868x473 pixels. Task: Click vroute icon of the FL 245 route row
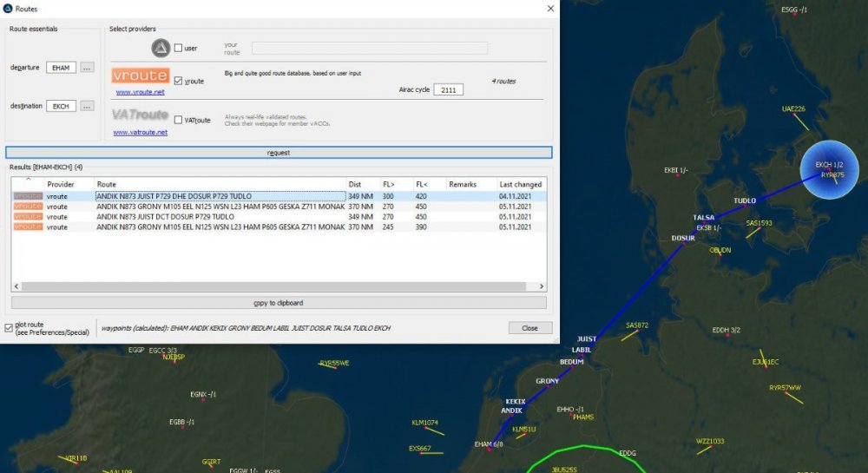tap(27, 227)
